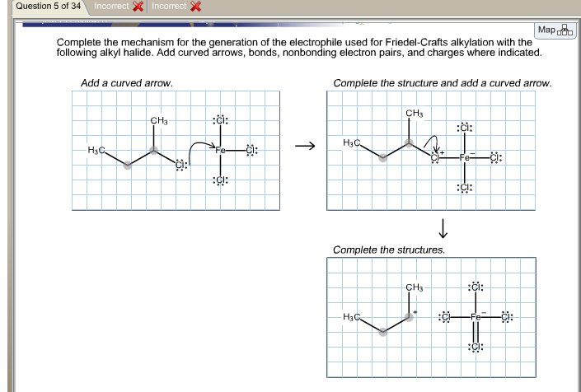Open the Map button
The width and height of the screenshot is (581, 392).
pyautogui.click(x=555, y=30)
